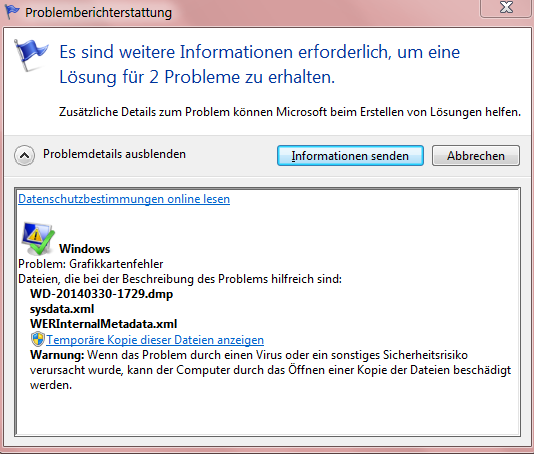The height and width of the screenshot is (454, 534).
Task: Cancel with the Abbrechen button
Action: 476,156
